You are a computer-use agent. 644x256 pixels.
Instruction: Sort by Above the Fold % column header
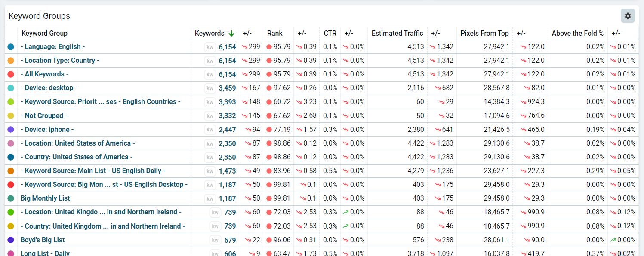point(578,33)
